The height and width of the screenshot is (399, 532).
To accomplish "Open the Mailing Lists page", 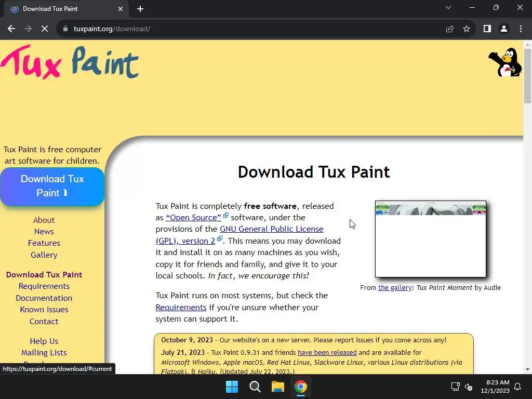I will (44, 353).
